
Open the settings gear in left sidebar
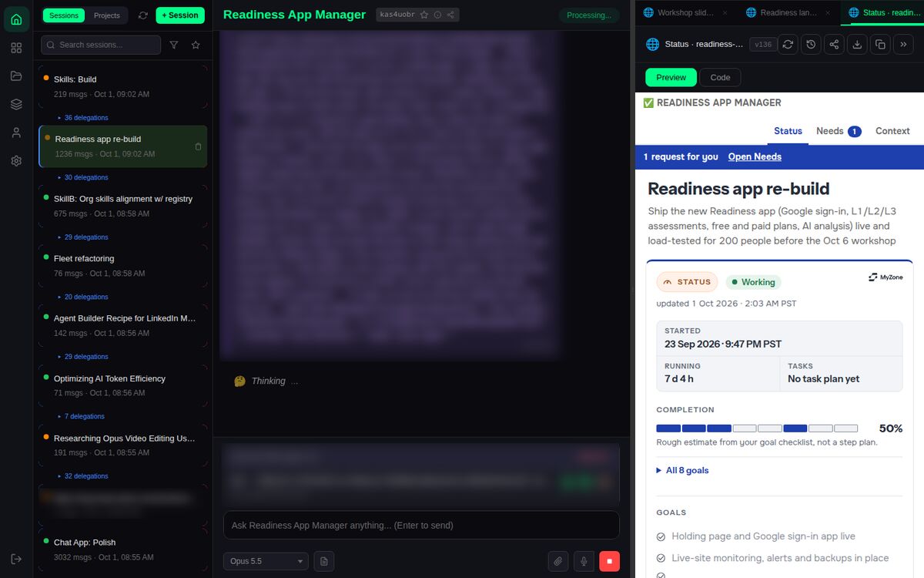coord(16,161)
